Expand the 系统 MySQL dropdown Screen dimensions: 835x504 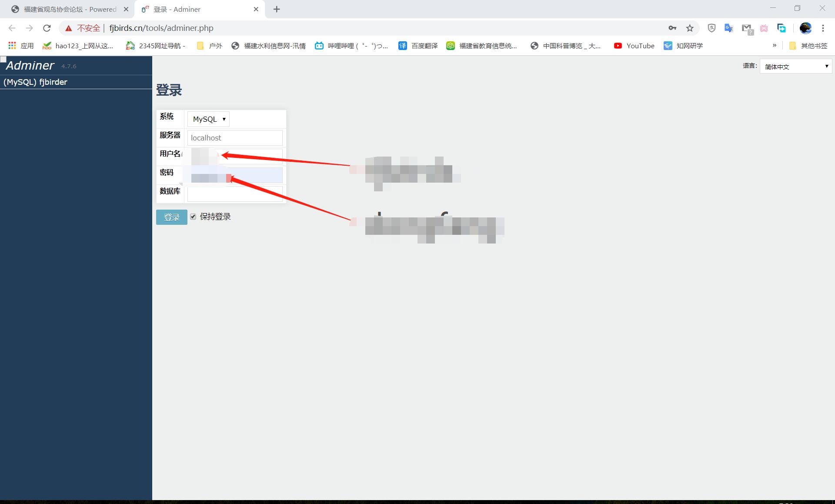(x=208, y=119)
